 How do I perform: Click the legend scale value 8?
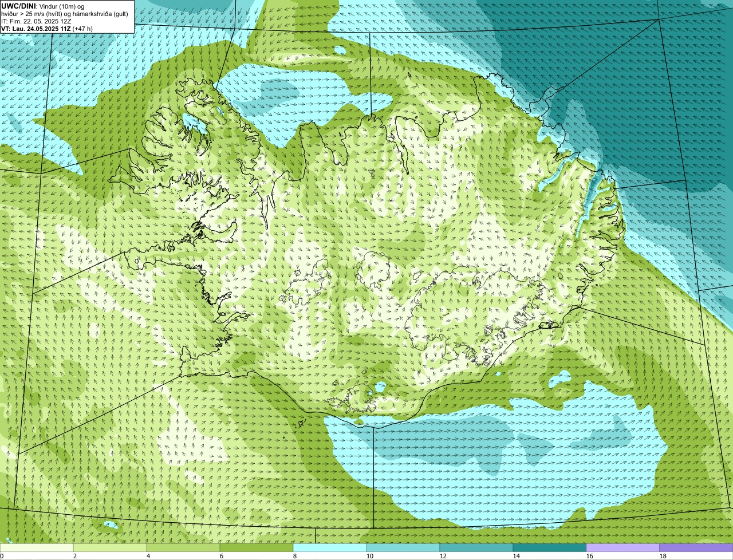(295, 556)
